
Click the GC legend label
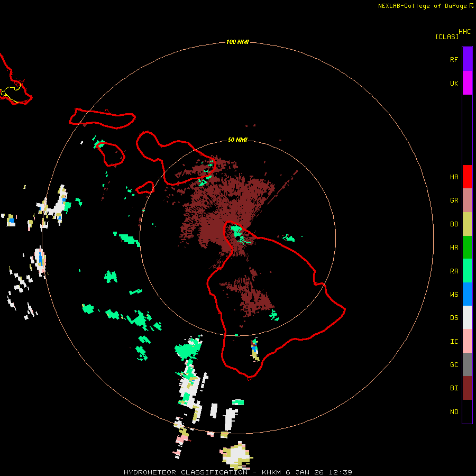click(454, 365)
